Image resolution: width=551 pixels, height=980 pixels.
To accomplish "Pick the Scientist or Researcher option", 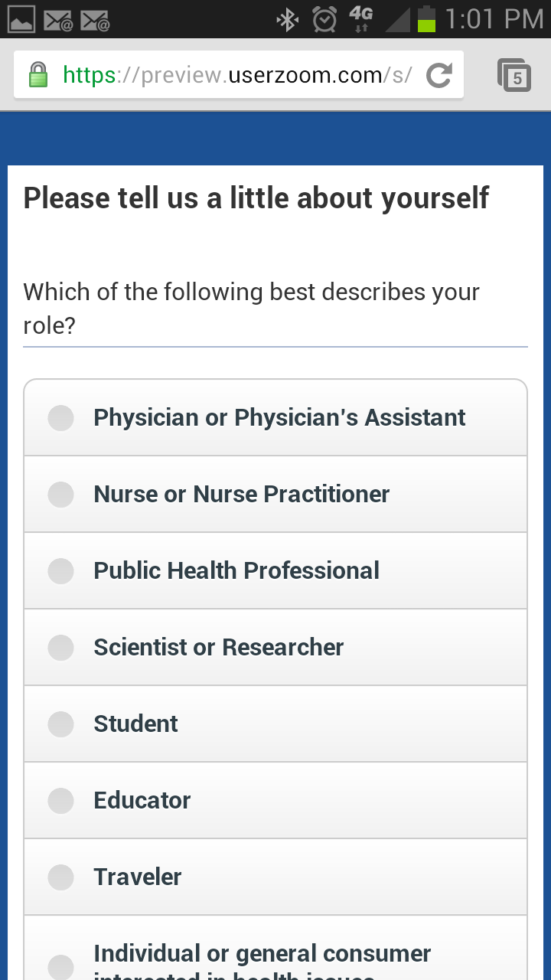I will pyautogui.click(x=61, y=648).
